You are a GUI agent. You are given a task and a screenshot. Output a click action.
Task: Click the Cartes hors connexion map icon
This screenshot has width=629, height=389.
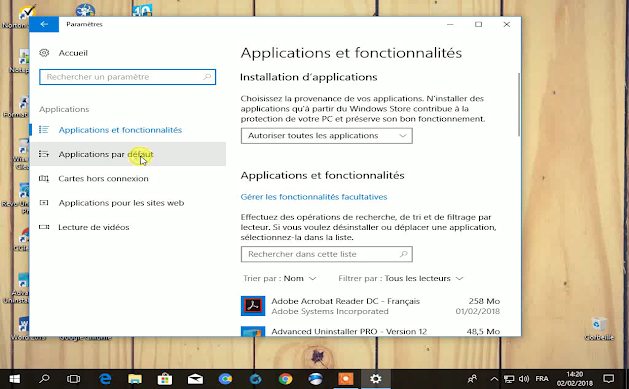click(44, 178)
